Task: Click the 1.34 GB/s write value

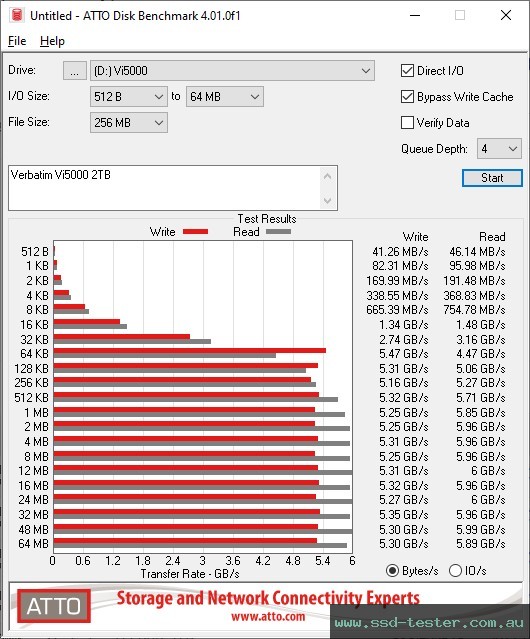Action: click(x=404, y=325)
